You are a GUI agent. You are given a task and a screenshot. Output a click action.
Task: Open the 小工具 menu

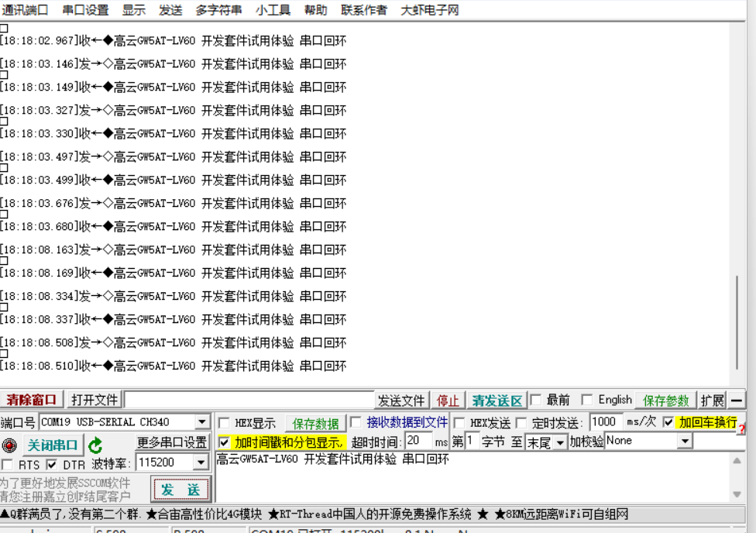click(273, 10)
